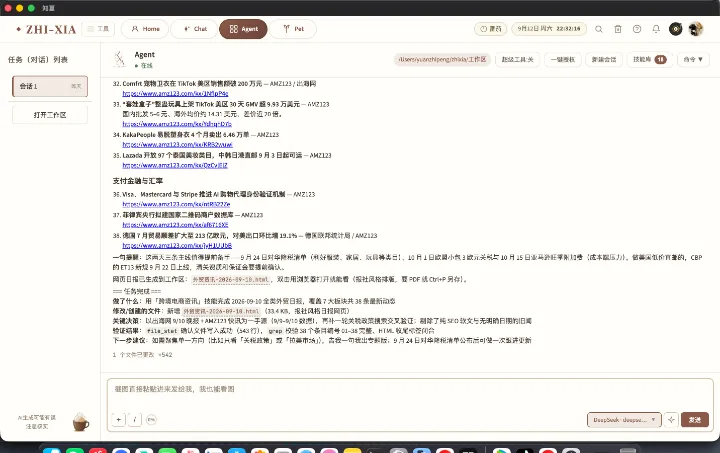Open link under item 35 Lazada
This screenshot has width=720, height=453.
point(175,165)
